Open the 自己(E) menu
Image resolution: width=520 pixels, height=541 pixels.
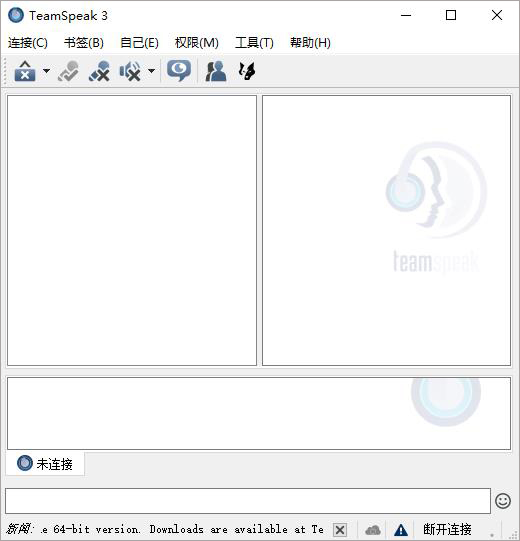coord(139,43)
